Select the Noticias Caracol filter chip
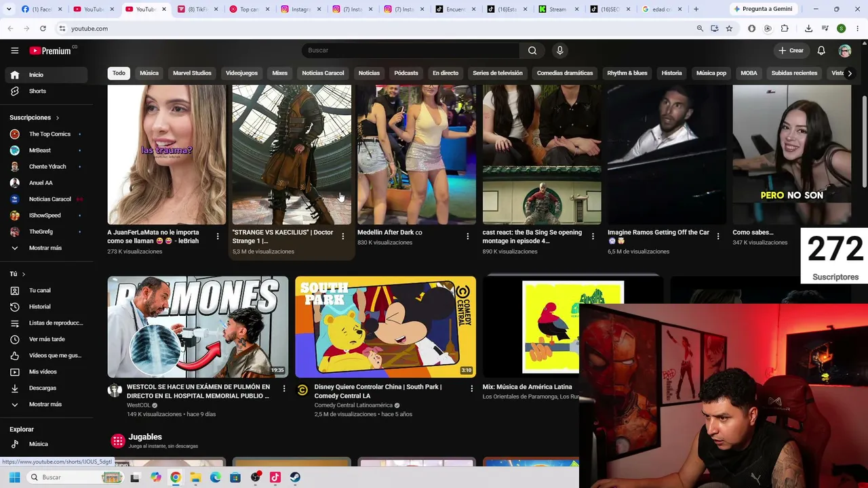Image resolution: width=868 pixels, height=488 pixels. (x=323, y=73)
